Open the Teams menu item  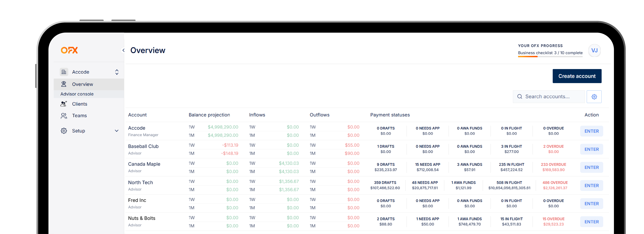tap(79, 116)
